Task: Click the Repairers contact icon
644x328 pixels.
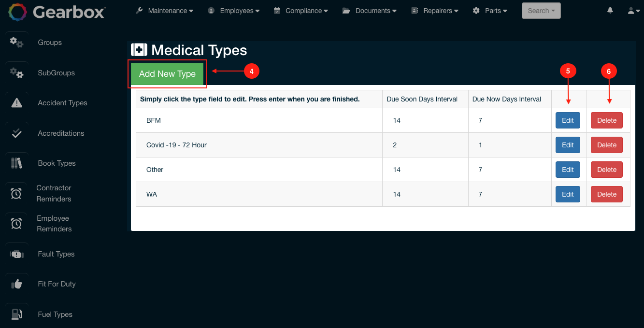Action: (415, 10)
